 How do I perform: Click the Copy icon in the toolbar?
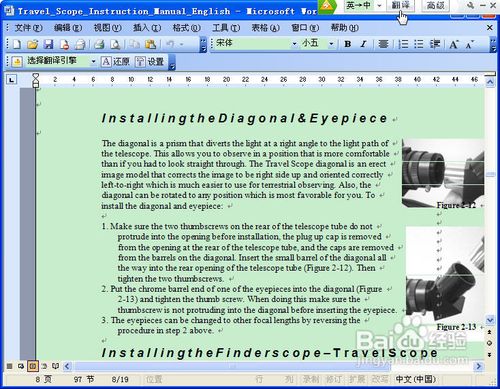tap(134, 44)
